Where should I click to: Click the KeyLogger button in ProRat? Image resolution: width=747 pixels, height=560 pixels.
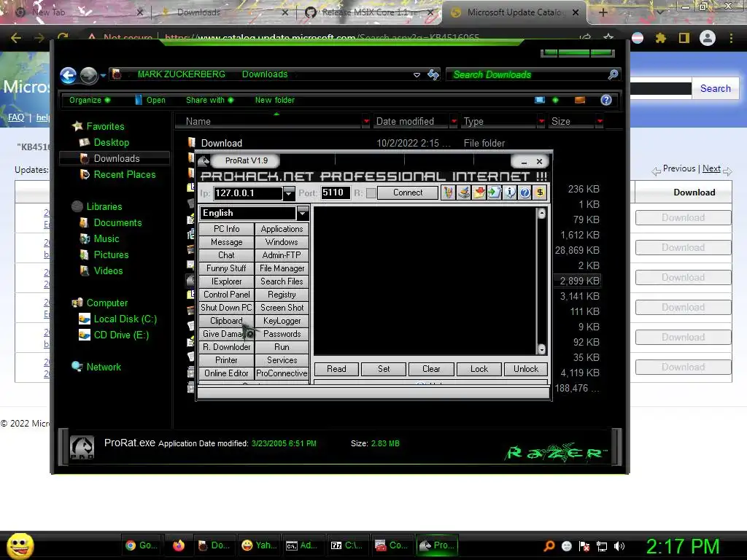(x=282, y=321)
